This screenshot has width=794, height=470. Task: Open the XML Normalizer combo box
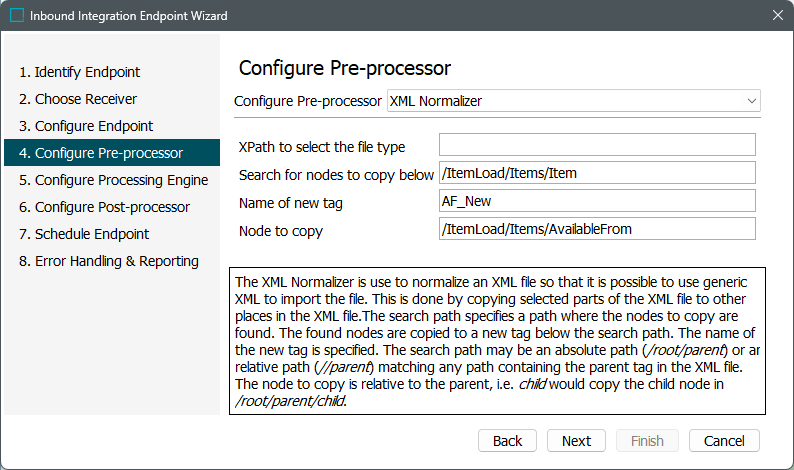pos(572,101)
